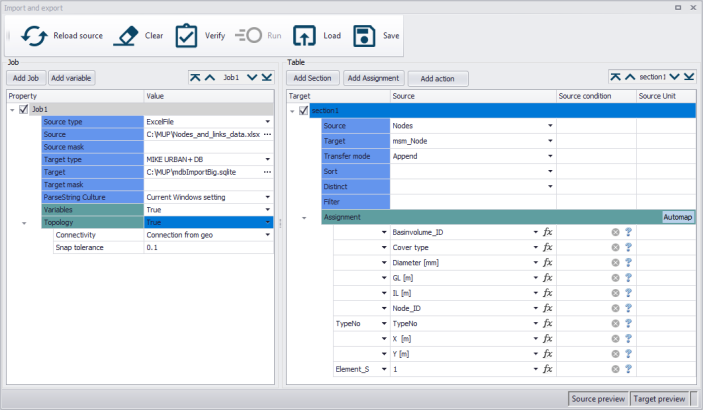Click the Add action button
The height and width of the screenshot is (410, 703).
tap(438, 79)
